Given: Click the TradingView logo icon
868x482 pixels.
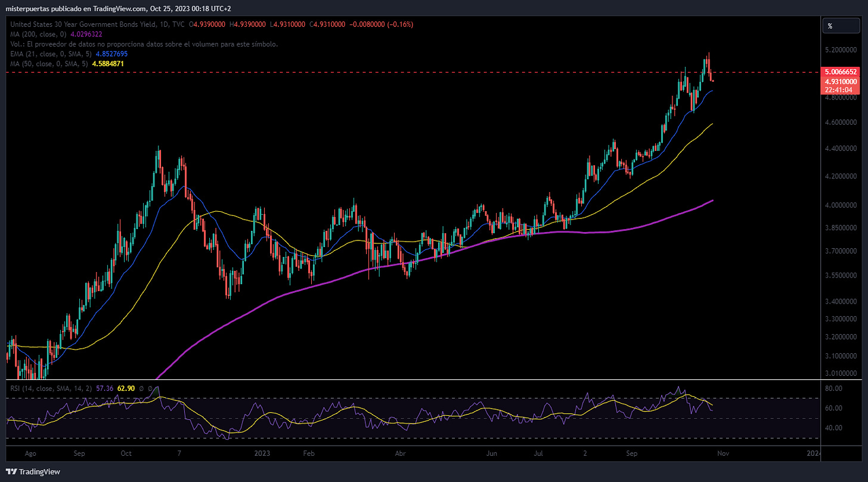Looking at the screenshot, I should (x=12, y=472).
